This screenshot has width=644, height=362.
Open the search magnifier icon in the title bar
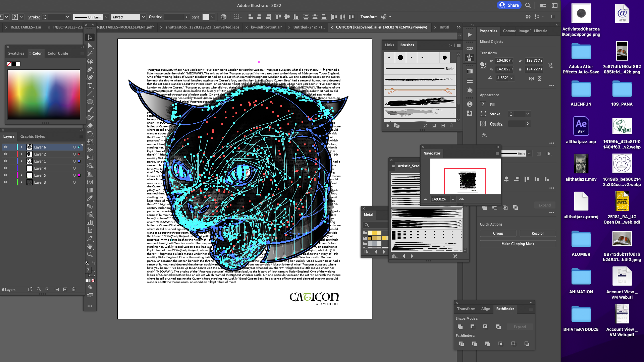pyautogui.click(x=528, y=5)
